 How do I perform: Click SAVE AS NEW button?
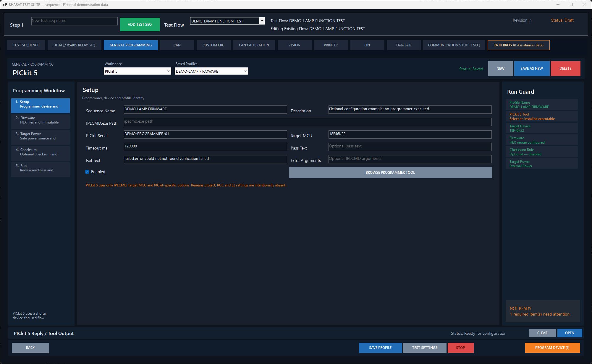coord(532,69)
